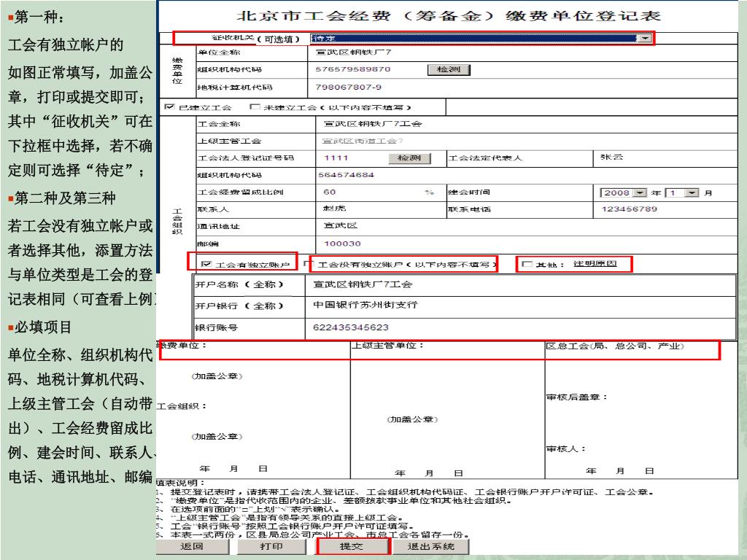747x560 pixels.
Task: Edit the 邮编 field 100030
Action: pyautogui.click(x=527, y=244)
